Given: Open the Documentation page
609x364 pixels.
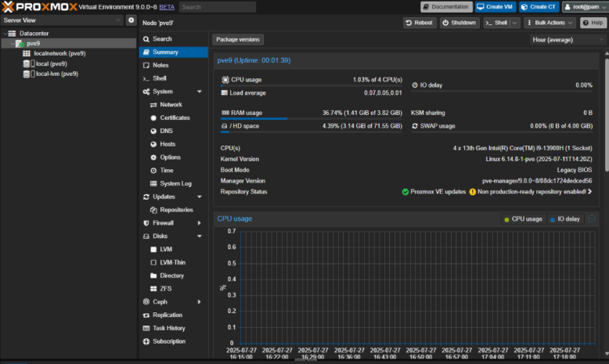Looking at the screenshot, I should [446, 7].
